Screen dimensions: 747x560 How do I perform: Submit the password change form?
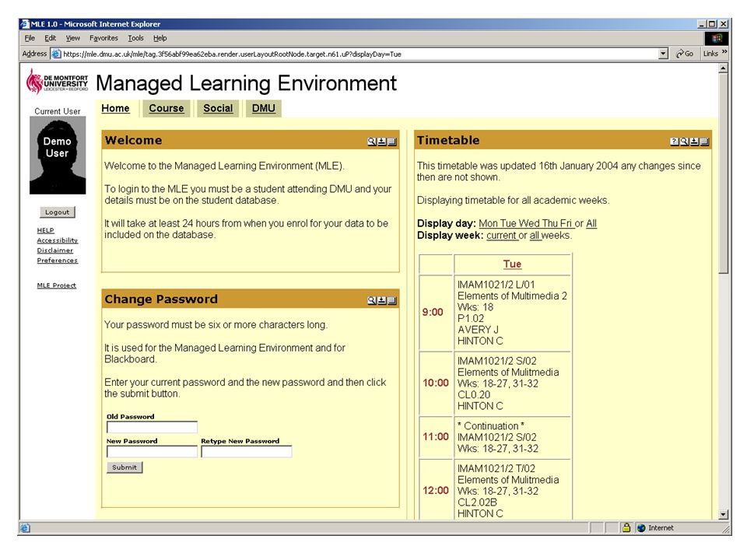coord(124,467)
